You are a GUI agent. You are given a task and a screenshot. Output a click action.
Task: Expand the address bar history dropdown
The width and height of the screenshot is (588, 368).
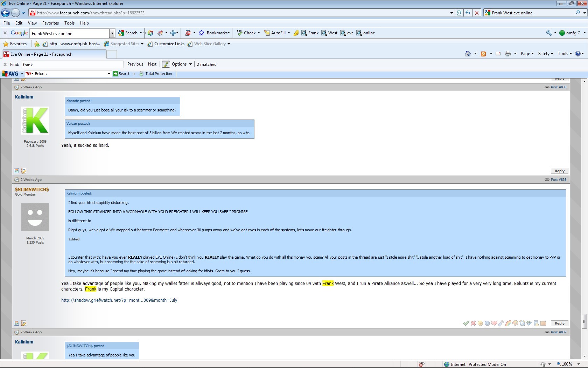pyautogui.click(x=451, y=13)
